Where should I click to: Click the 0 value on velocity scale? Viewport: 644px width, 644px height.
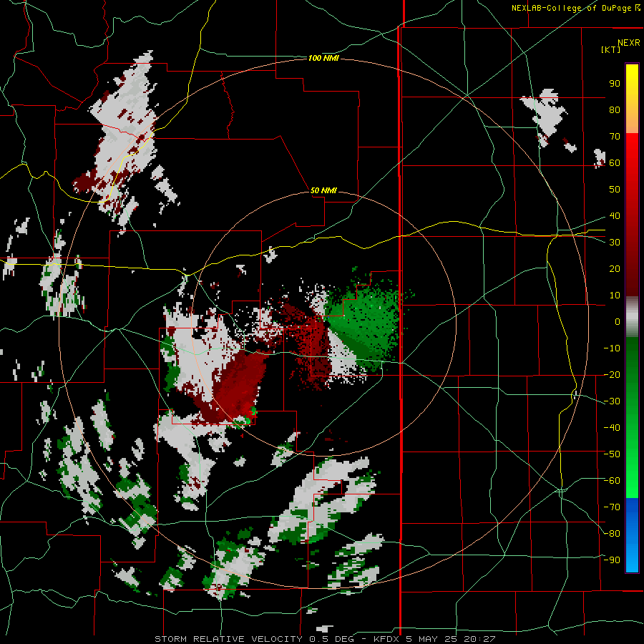pyautogui.click(x=618, y=322)
